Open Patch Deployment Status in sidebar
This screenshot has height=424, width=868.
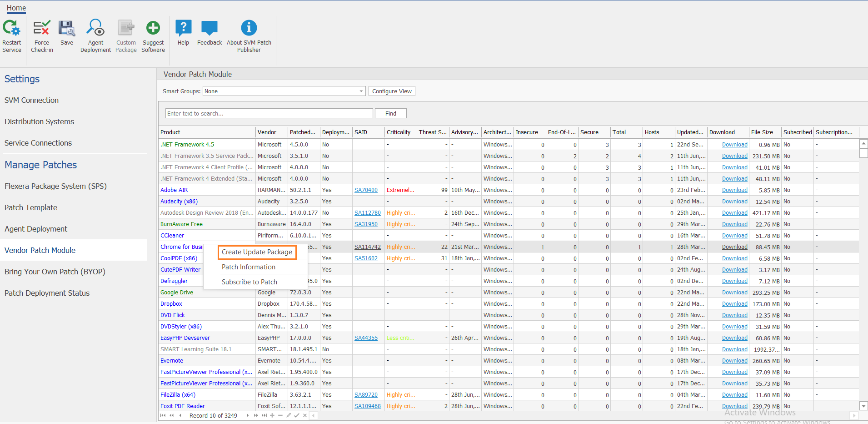(47, 293)
